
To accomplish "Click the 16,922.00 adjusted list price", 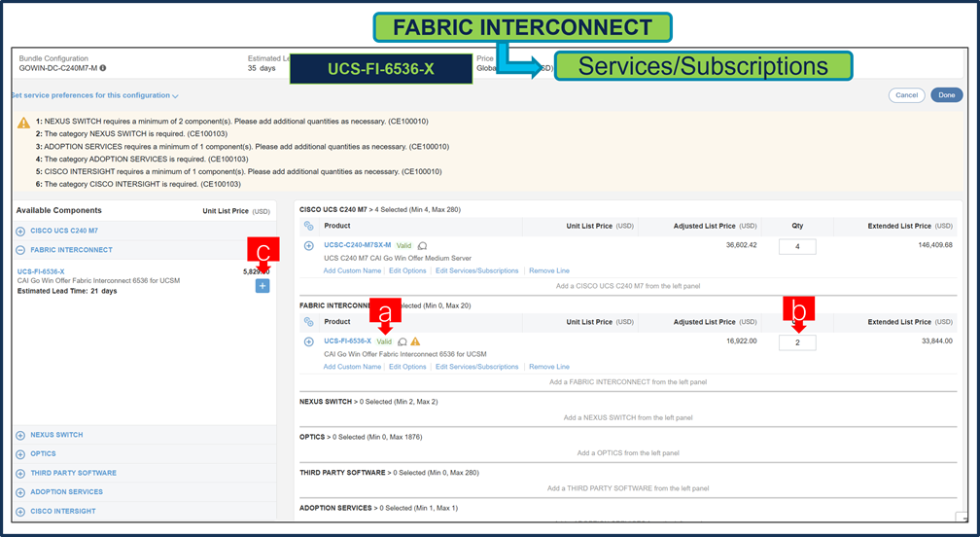I will [x=741, y=341].
